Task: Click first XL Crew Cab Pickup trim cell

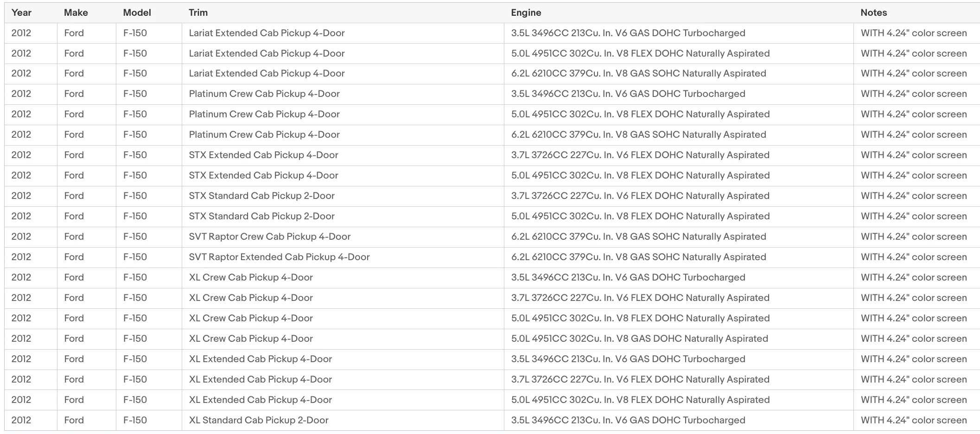Action: [343, 278]
